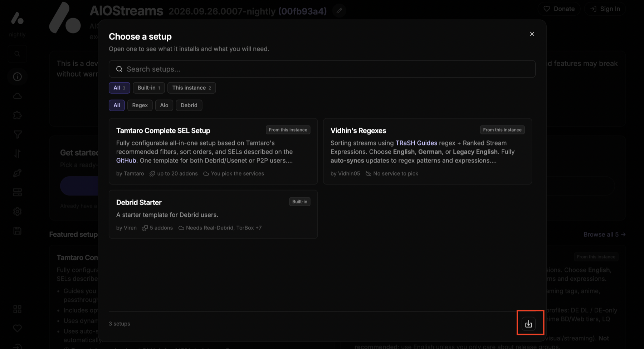Image resolution: width=644 pixels, height=349 pixels.
Task: Follow the GitHub link in Tamtaro description
Action: 126,161
